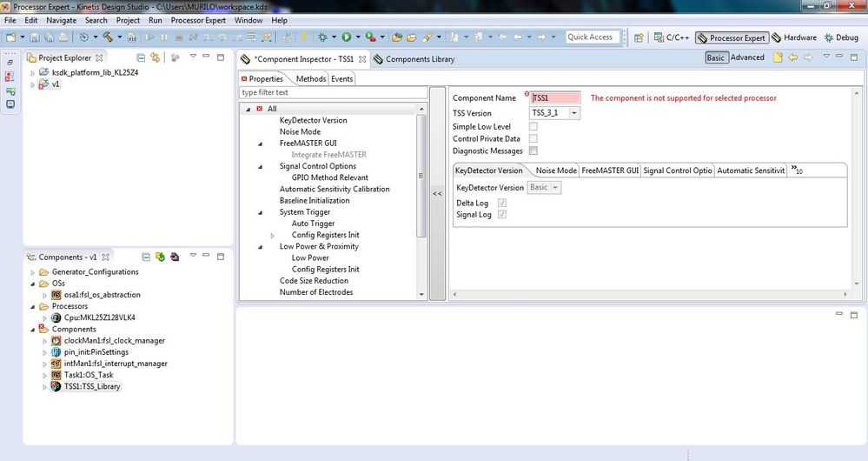This screenshot has width=868, height=461.
Task: Switch to Basic view mode
Action: coord(715,57)
